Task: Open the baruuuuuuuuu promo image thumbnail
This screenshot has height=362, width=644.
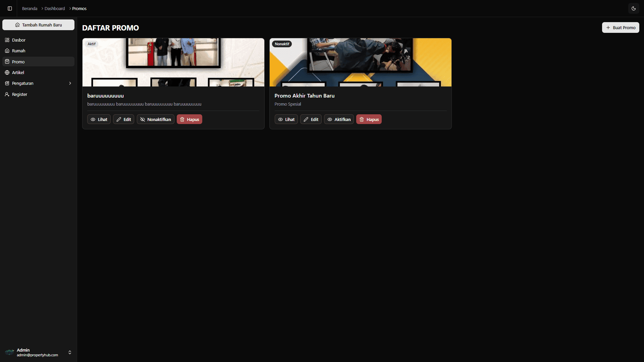Action: click(x=173, y=62)
